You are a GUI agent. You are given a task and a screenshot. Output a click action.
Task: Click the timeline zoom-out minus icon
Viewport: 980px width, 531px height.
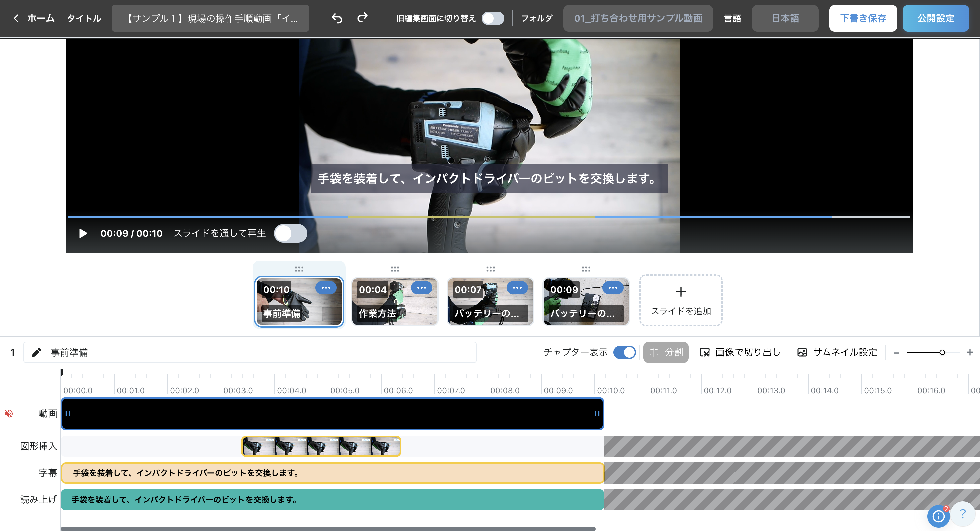[x=897, y=353]
